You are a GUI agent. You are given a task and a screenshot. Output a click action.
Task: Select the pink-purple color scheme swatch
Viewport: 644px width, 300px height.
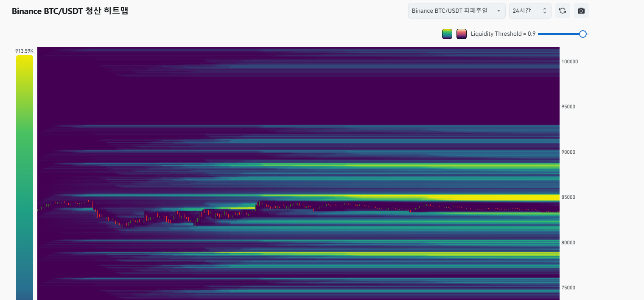[462, 34]
